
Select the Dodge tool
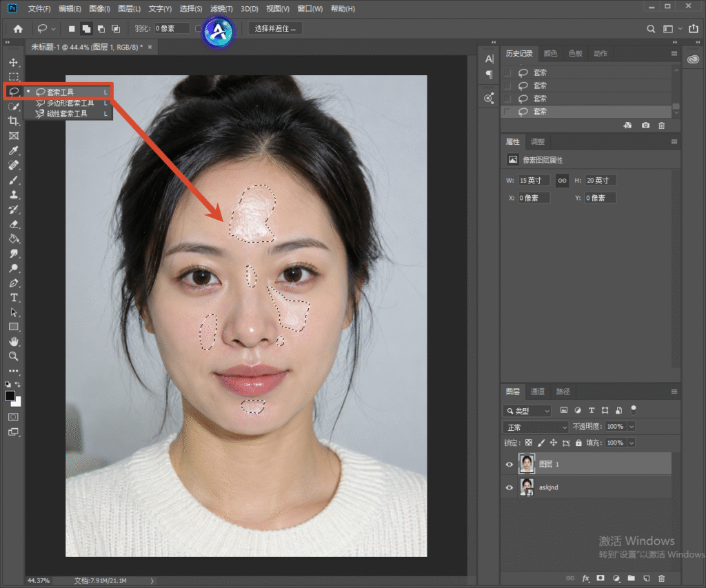pyautogui.click(x=14, y=268)
